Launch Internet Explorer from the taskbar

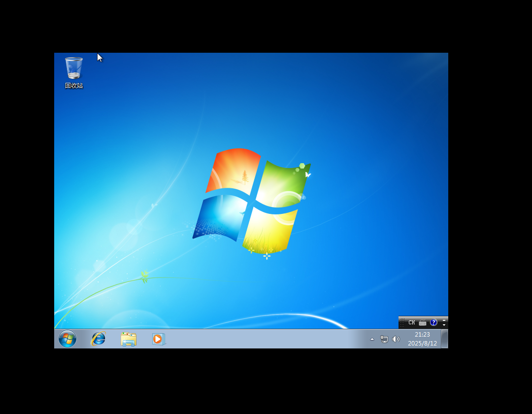pyautogui.click(x=98, y=339)
